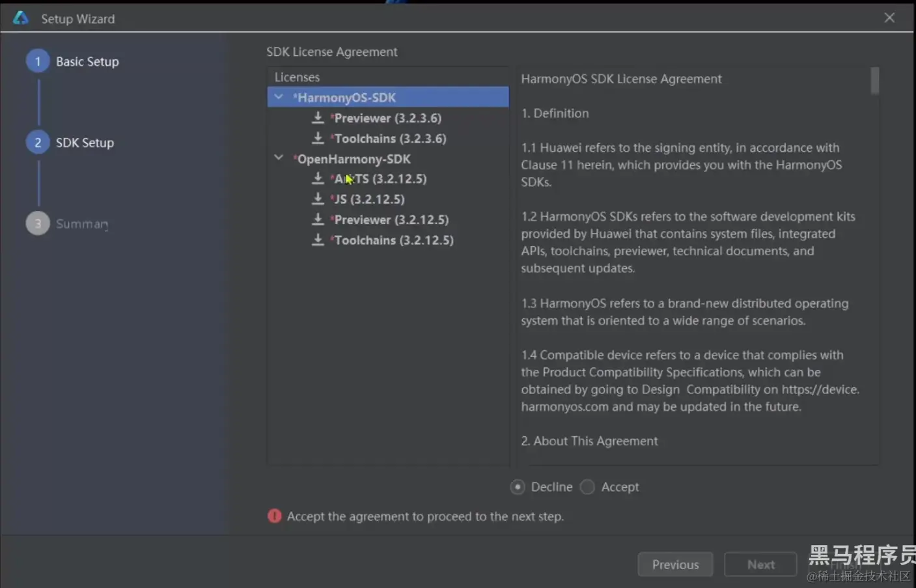Select Toolchains (3.2.12.5) license item
Image resolution: width=916 pixels, height=588 pixels.
[393, 240]
